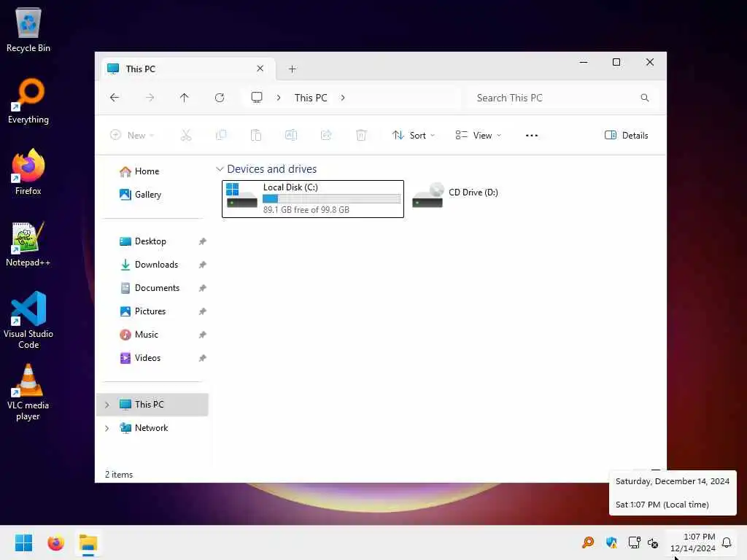Unpin Downloads using its pin icon
The width and height of the screenshot is (747, 560).
(203, 265)
